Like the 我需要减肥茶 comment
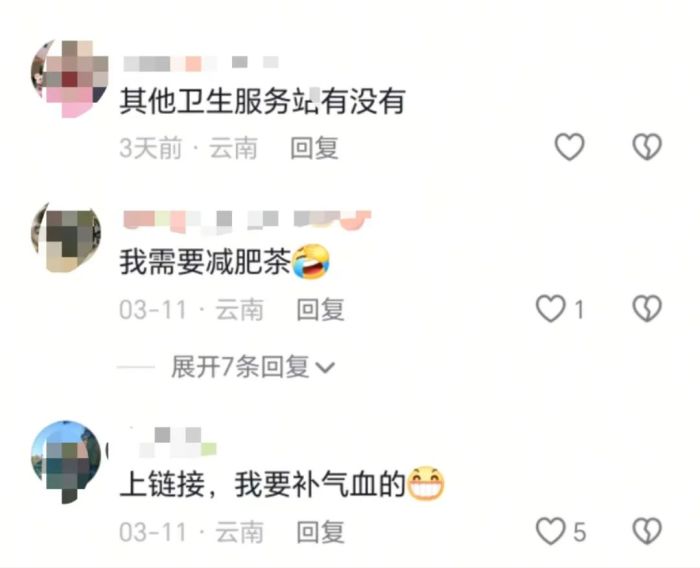This screenshot has height=568, width=700. click(551, 309)
